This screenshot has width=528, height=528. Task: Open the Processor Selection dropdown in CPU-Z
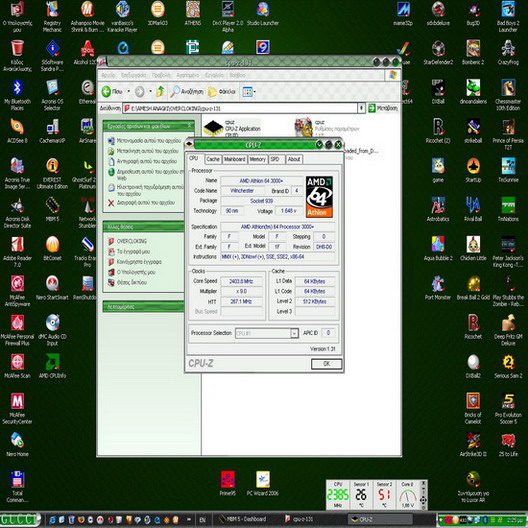pyautogui.click(x=294, y=333)
